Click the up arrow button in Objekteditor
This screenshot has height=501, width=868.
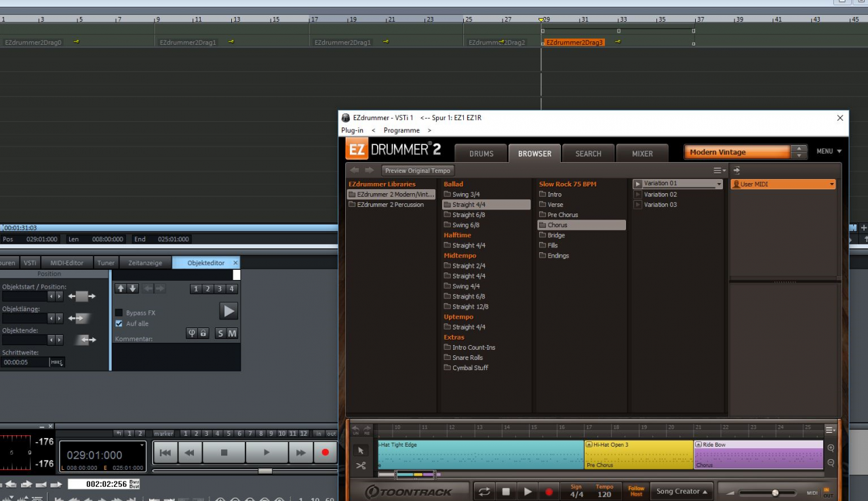coord(121,289)
